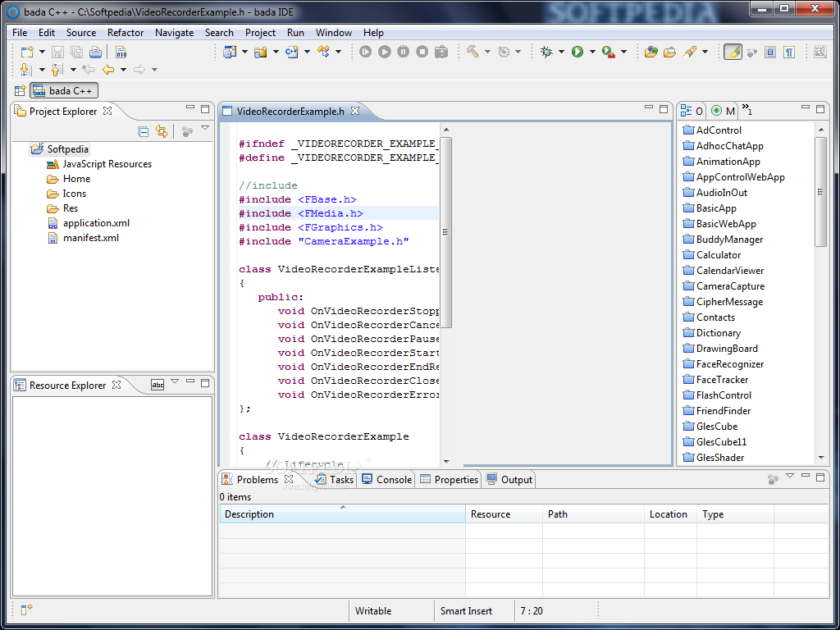Click the green Run icon
The height and width of the screenshot is (630, 840).
click(577, 52)
